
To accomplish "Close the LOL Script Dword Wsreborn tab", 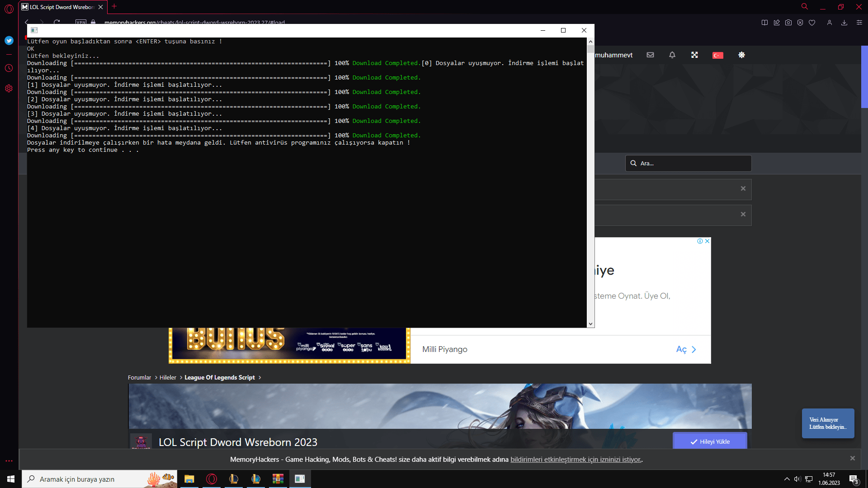I will coord(100,7).
